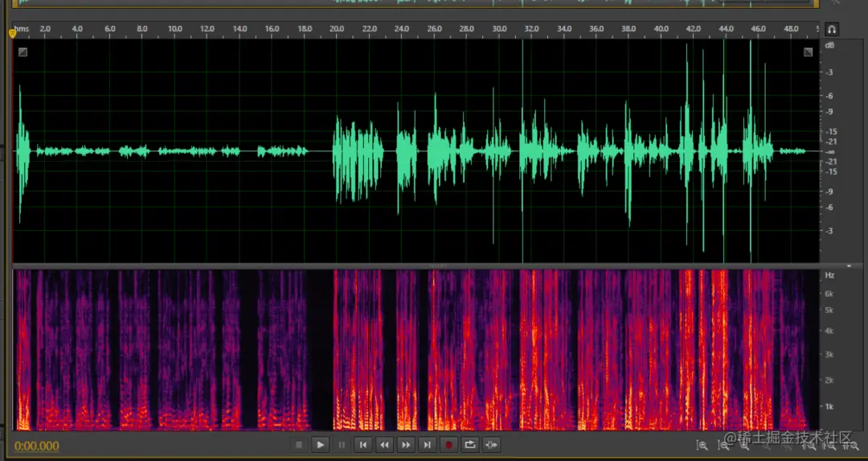Click the fade-in handle at waveform top-left
Viewport: 868px width, 461px height.
pos(23,52)
